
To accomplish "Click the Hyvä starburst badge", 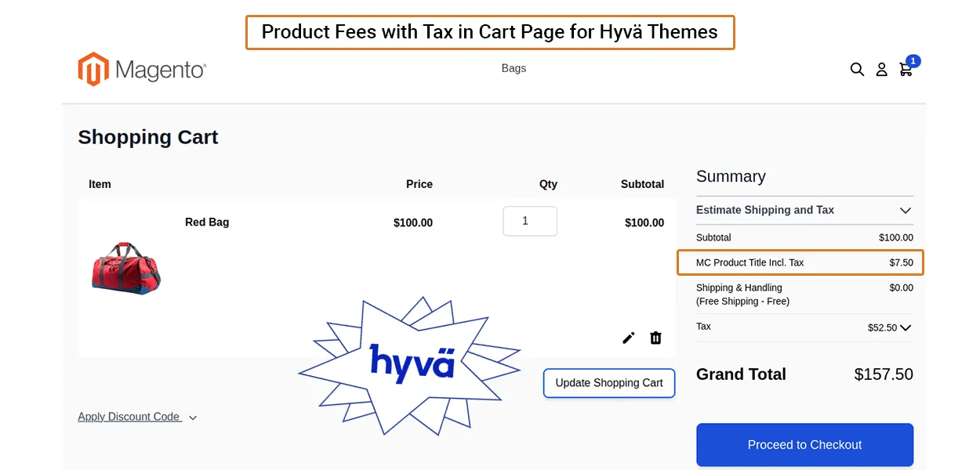I will (x=411, y=363).
